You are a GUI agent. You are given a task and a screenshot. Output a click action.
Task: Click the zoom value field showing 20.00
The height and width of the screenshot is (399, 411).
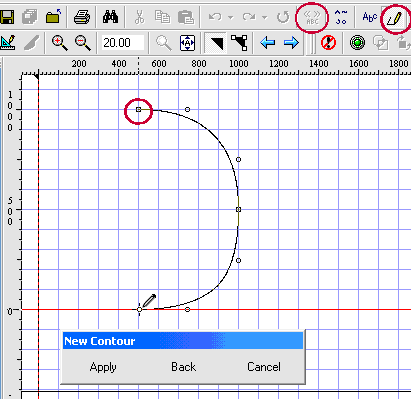pyautogui.click(x=123, y=43)
